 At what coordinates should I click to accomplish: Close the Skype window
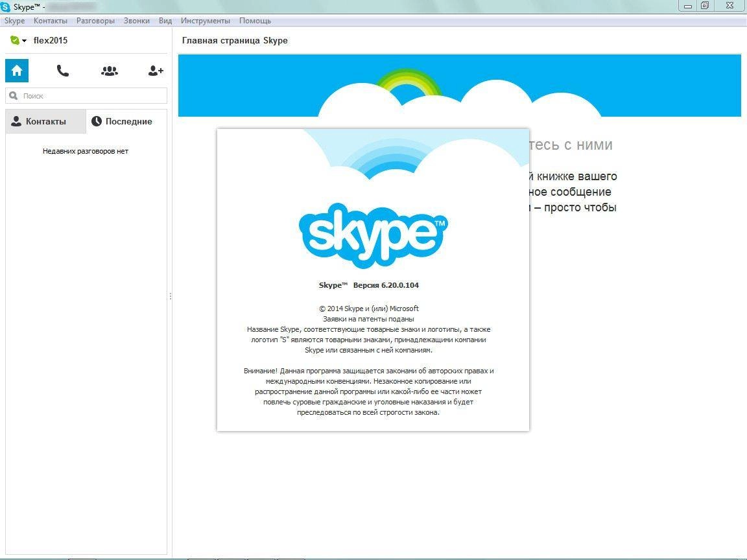click(730, 6)
